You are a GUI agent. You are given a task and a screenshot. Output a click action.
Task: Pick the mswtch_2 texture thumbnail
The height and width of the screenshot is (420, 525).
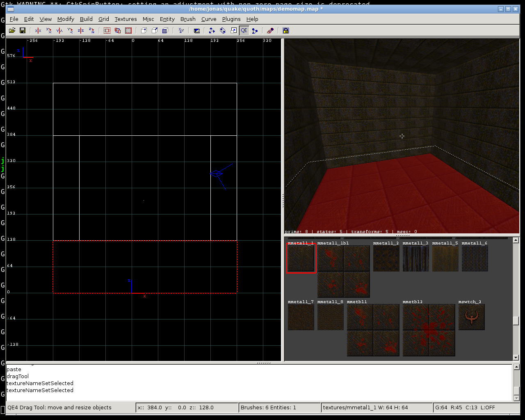(471, 317)
